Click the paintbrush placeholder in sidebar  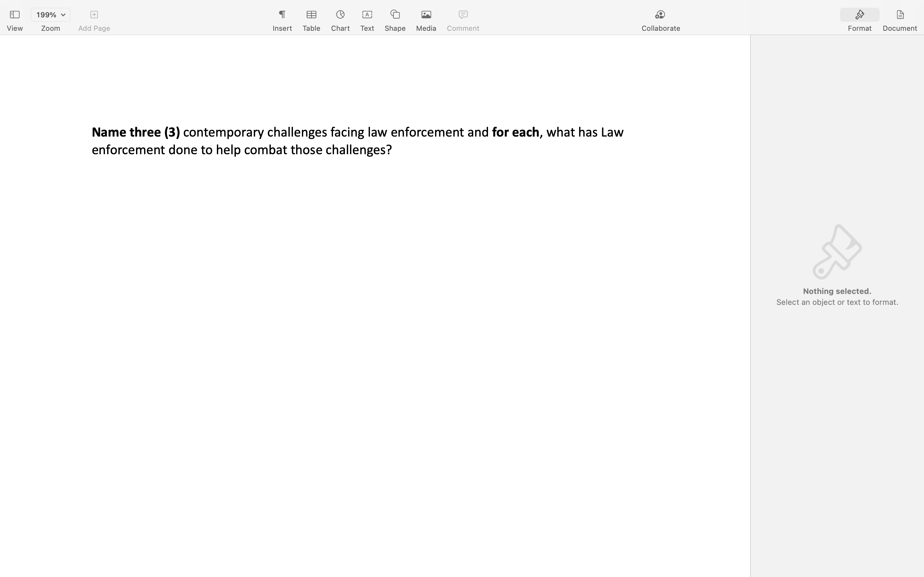(836, 252)
